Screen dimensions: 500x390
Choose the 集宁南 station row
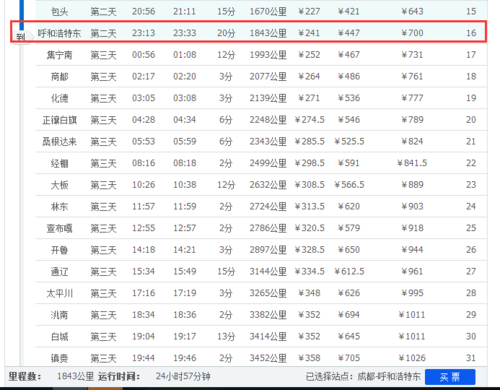click(261, 55)
